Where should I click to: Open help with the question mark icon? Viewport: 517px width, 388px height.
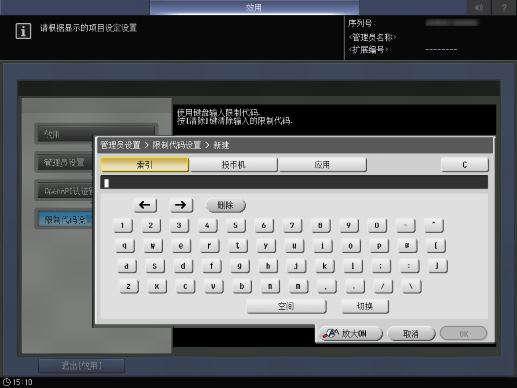click(x=504, y=7)
